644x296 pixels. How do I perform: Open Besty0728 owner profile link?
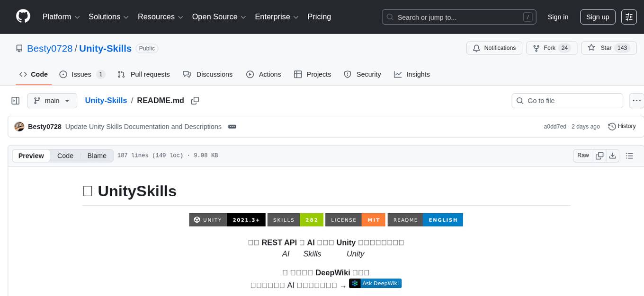click(50, 48)
